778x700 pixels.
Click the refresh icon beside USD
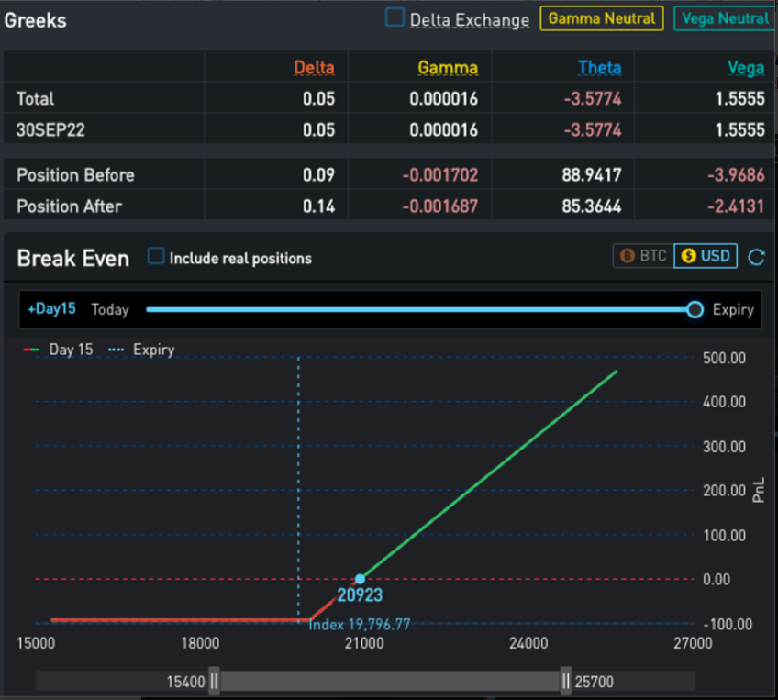point(756,257)
